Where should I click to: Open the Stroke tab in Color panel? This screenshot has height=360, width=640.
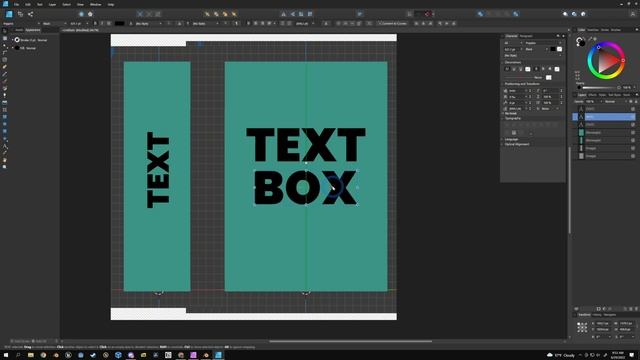[x=604, y=30]
